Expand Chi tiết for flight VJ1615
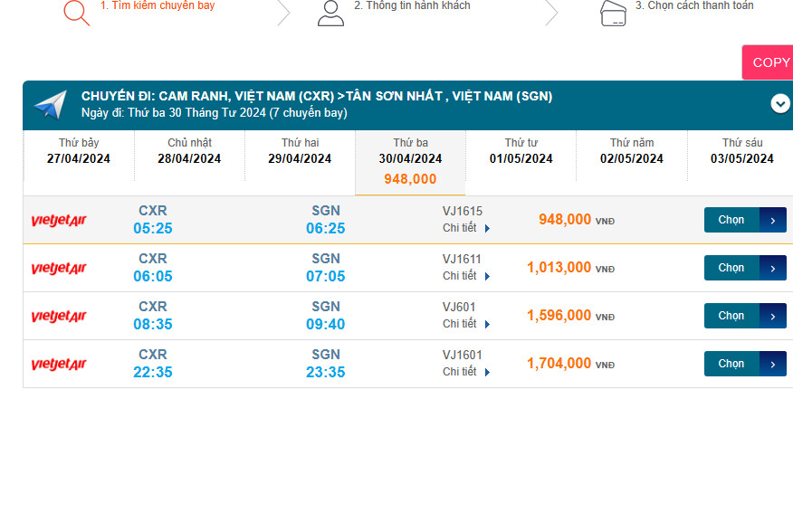The height and width of the screenshot is (532, 793). coord(465,228)
